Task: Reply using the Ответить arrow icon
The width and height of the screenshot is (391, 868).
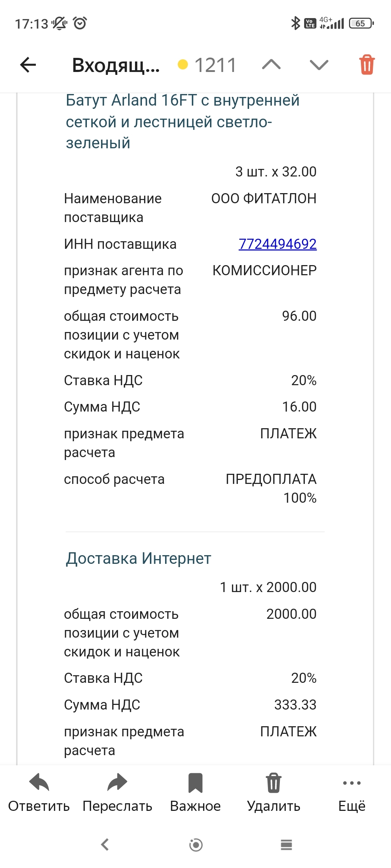Action: pyautogui.click(x=39, y=783)
